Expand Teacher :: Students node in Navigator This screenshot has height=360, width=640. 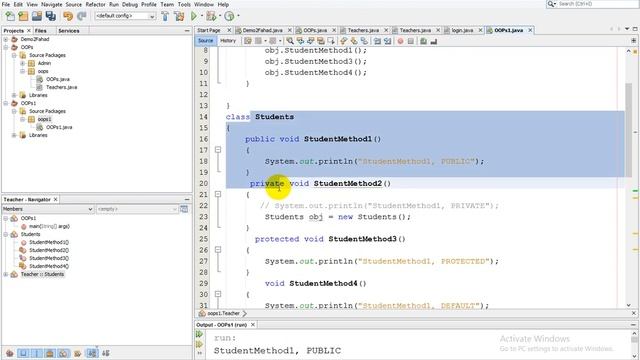click(x=6, y=274)
